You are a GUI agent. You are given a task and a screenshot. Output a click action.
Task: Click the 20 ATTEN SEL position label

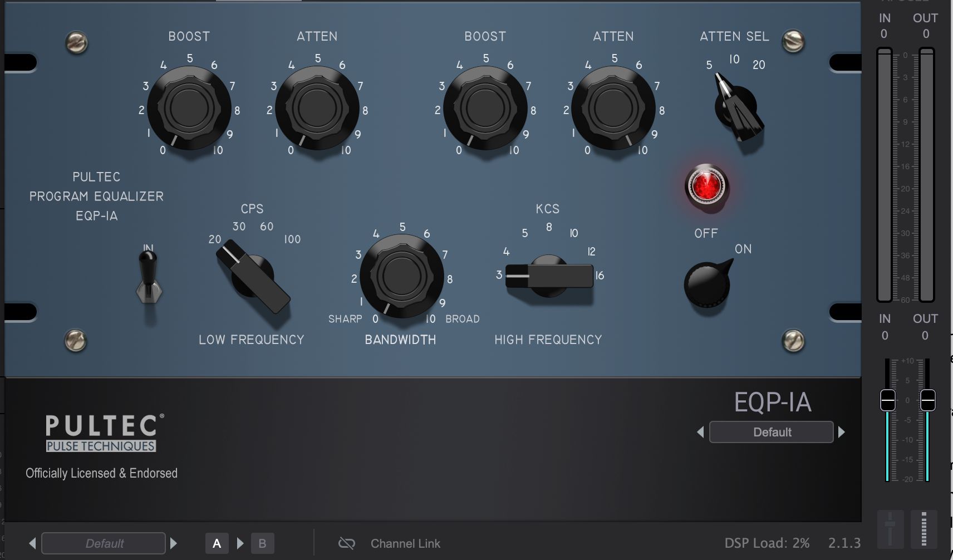(759, 65)
